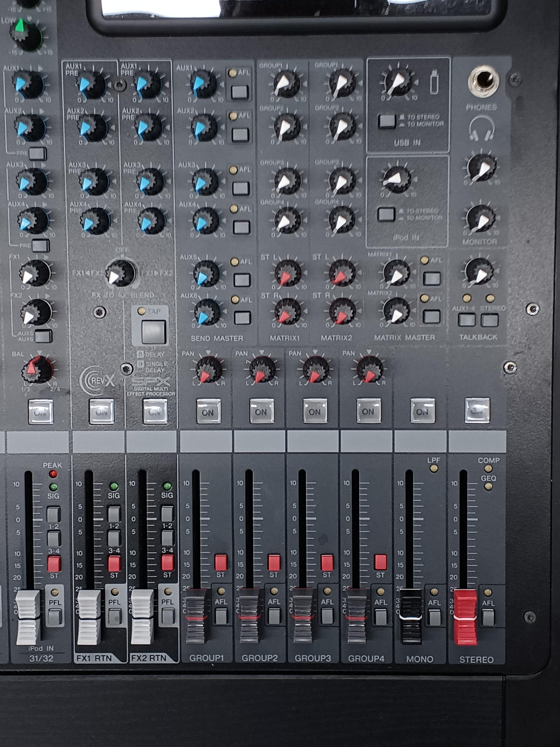Toggle the GROUP1 ON button
560x747 pixels.
pos(208,411)
